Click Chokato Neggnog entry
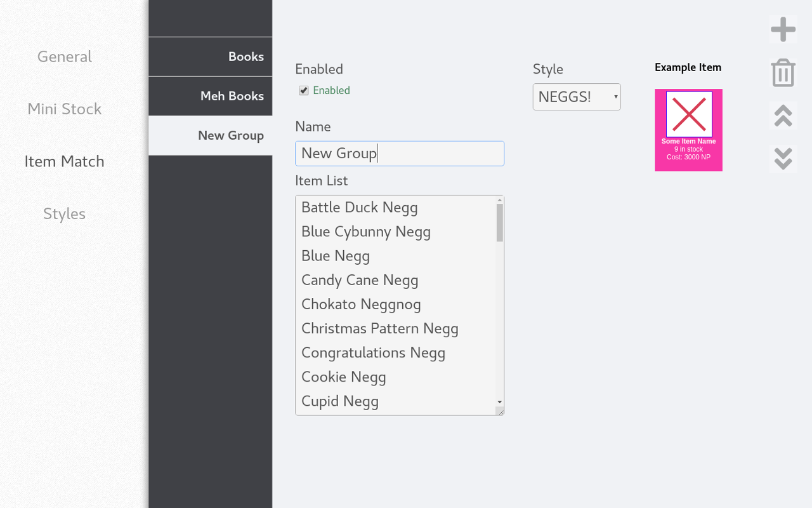The height and width of the screenshot is (508, 812). click(361, 304)
